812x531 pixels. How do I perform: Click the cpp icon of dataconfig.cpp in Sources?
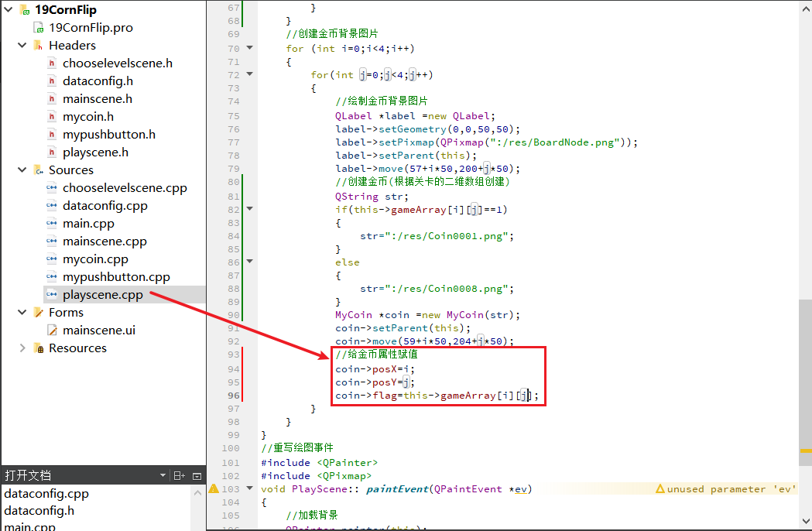pos(52,206)
